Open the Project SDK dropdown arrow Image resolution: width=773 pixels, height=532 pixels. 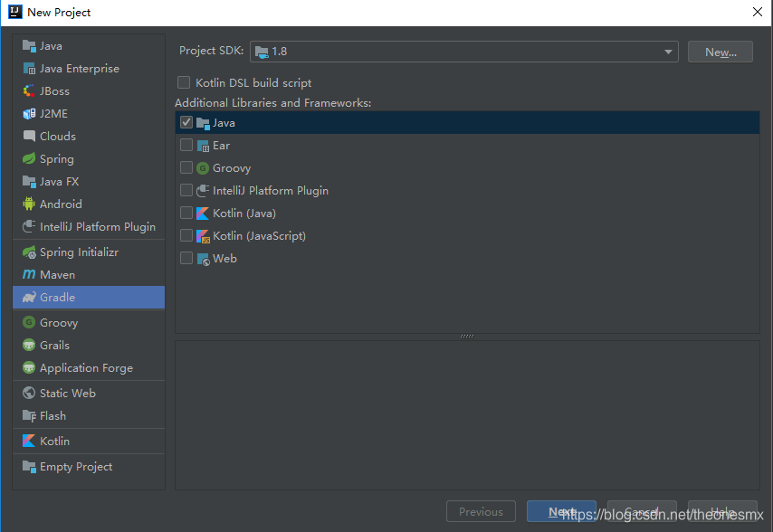click(x=668, y=52)
